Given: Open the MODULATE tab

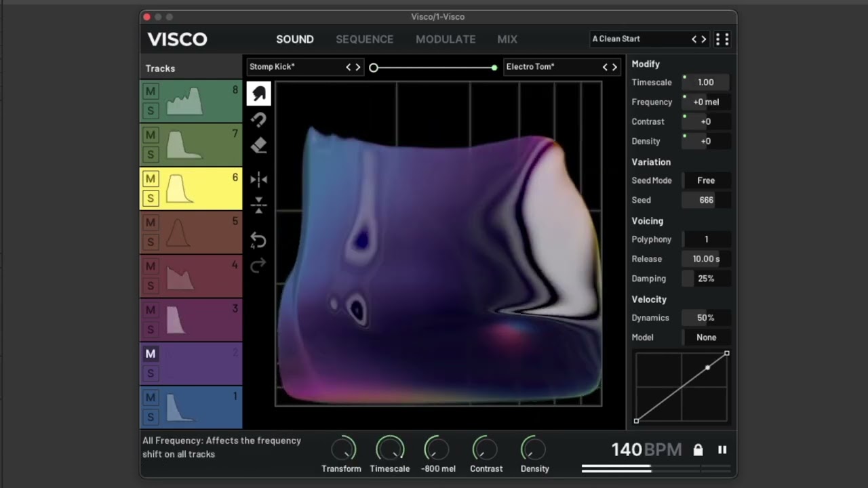Looking at the screenshot, I should coord(446,39).
